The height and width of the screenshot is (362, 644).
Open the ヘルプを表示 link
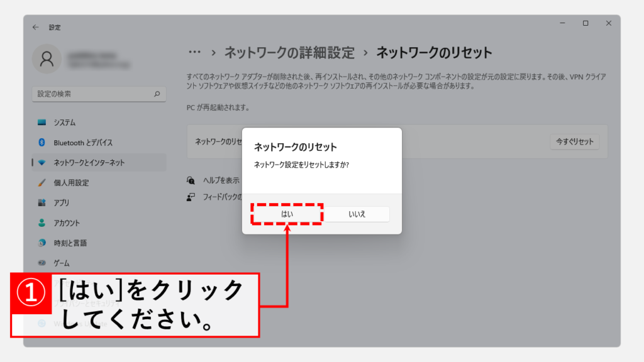click(221, 180)
